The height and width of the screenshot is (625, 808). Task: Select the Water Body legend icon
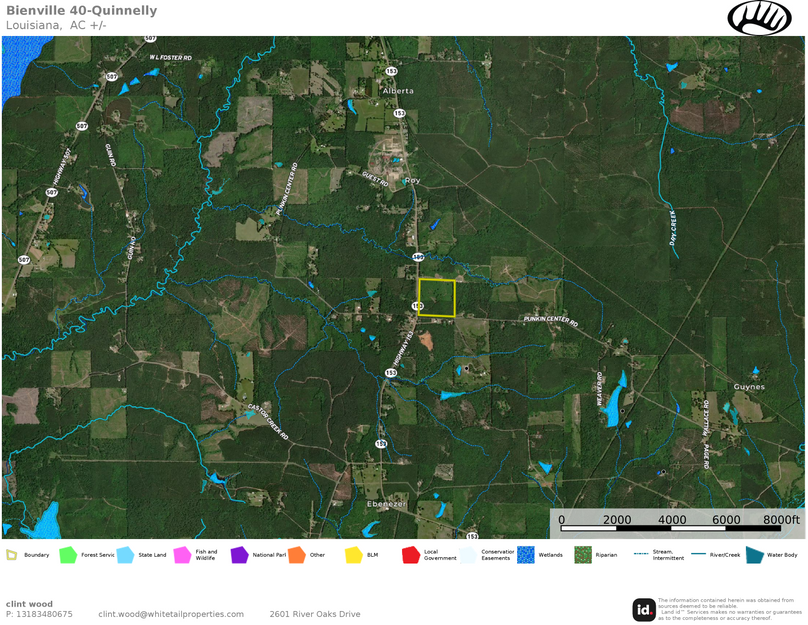click(755, 555)
